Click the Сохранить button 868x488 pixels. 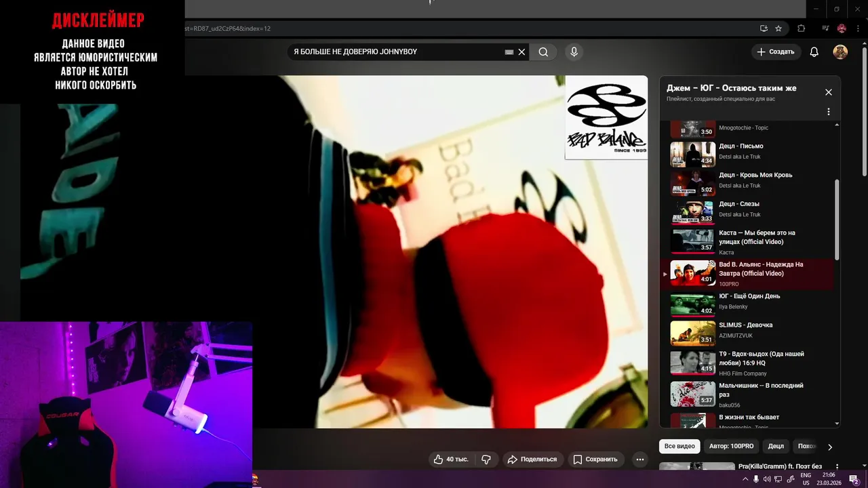pyautogui.click(x=595, y=459)
